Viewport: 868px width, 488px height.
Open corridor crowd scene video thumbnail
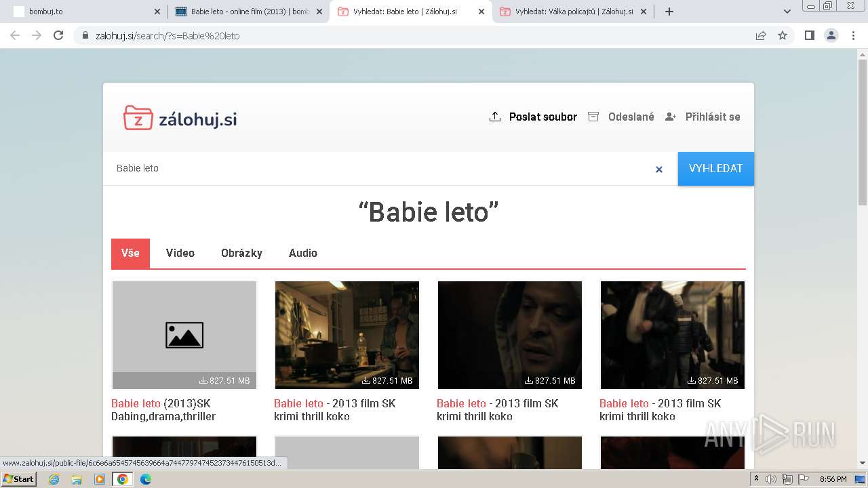click(x=673, y=335)
